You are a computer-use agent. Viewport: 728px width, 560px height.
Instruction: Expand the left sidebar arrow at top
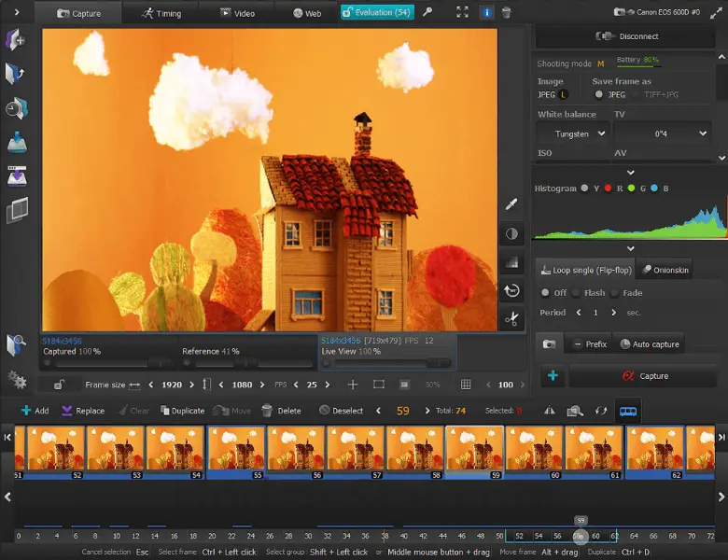[17, 12]
